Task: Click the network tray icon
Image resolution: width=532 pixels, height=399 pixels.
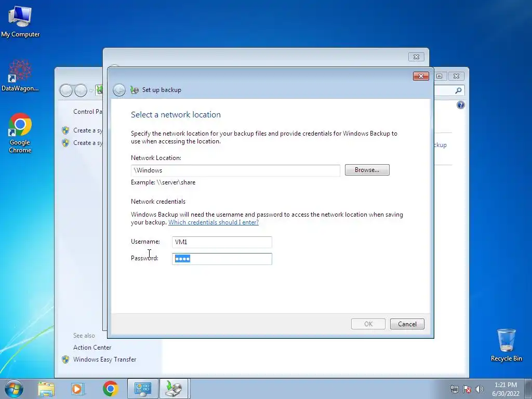Action: pyautogui.click(x=454, y=389)
